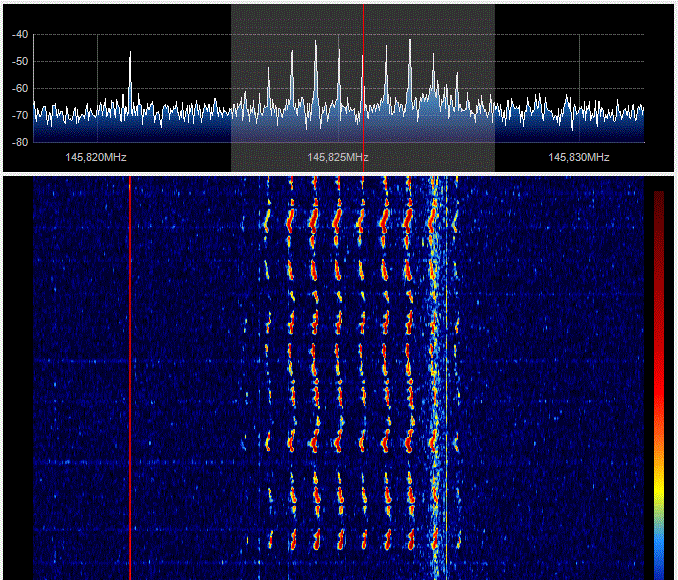The width and height of the screenshot is (678, 580).
Task: Click the 145,820MHz frequency label
Action: 96,157
